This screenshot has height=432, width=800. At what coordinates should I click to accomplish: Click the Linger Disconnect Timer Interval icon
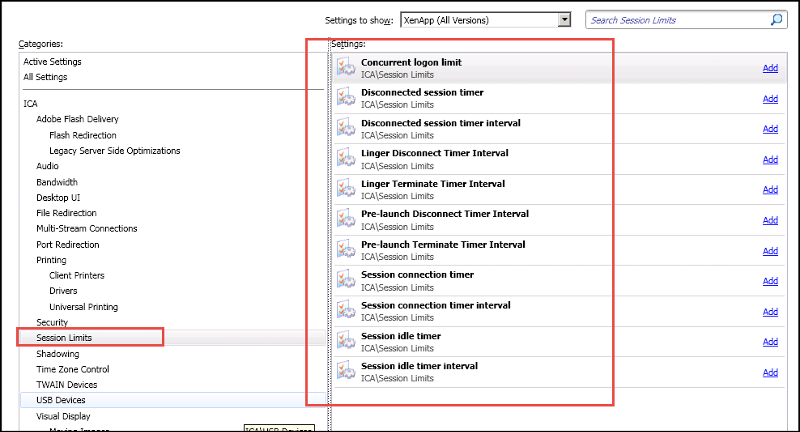(346, 158)
